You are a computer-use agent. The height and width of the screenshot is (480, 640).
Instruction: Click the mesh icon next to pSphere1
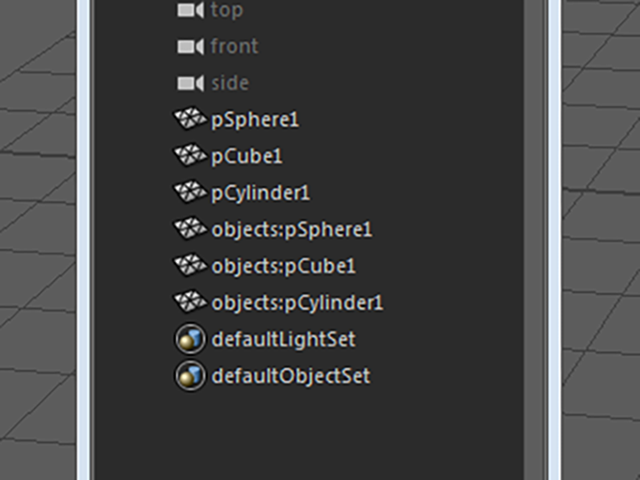190,120
